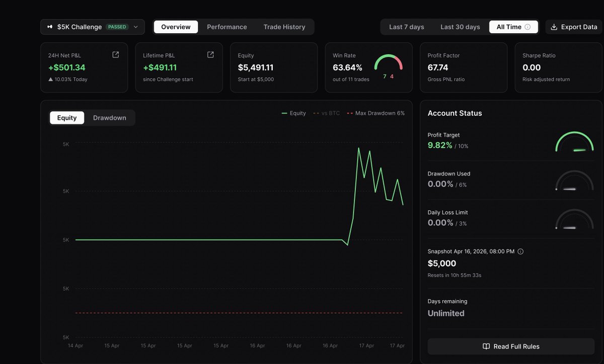The height and width of the screenshot is (364, 604).
Task: Click the 0.00 Sharpe Ratio value
Action: (532, 67)
